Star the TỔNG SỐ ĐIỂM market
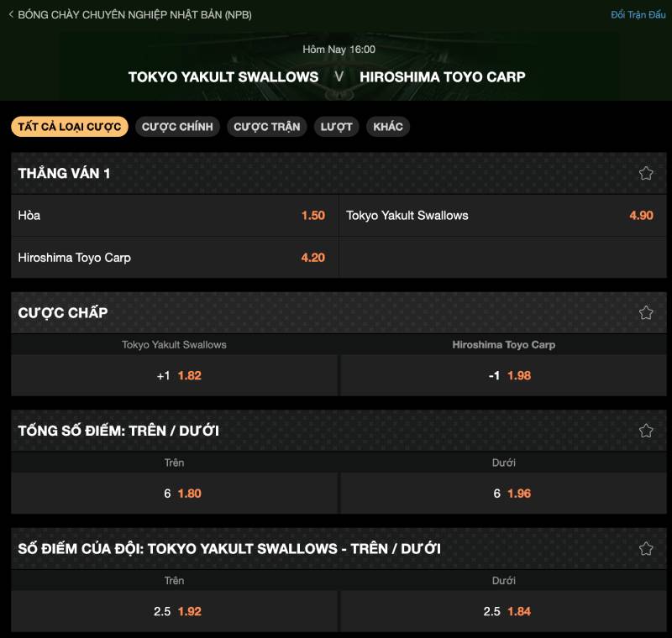Image resolution: width=672 pixels, height=638 pixels. point(645,431)
